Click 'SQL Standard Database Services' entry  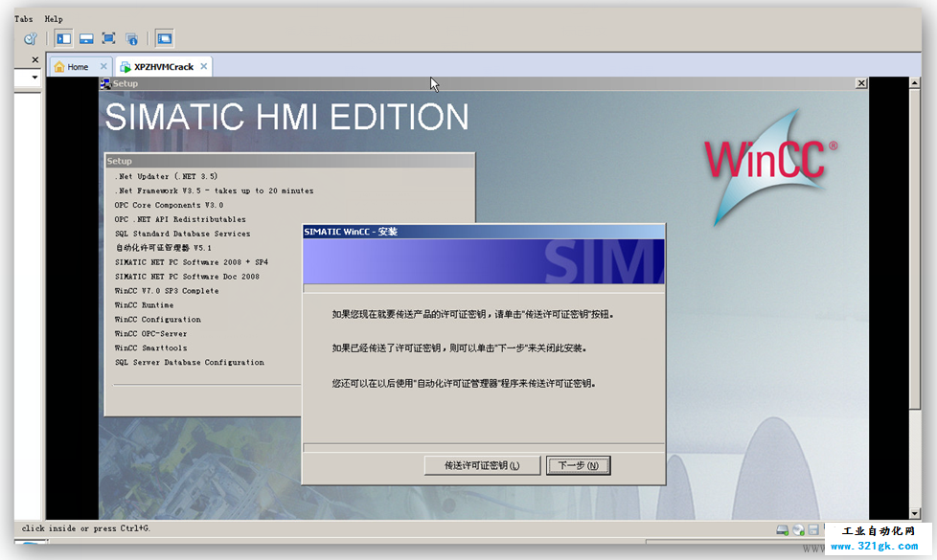(x=182, y=234)
